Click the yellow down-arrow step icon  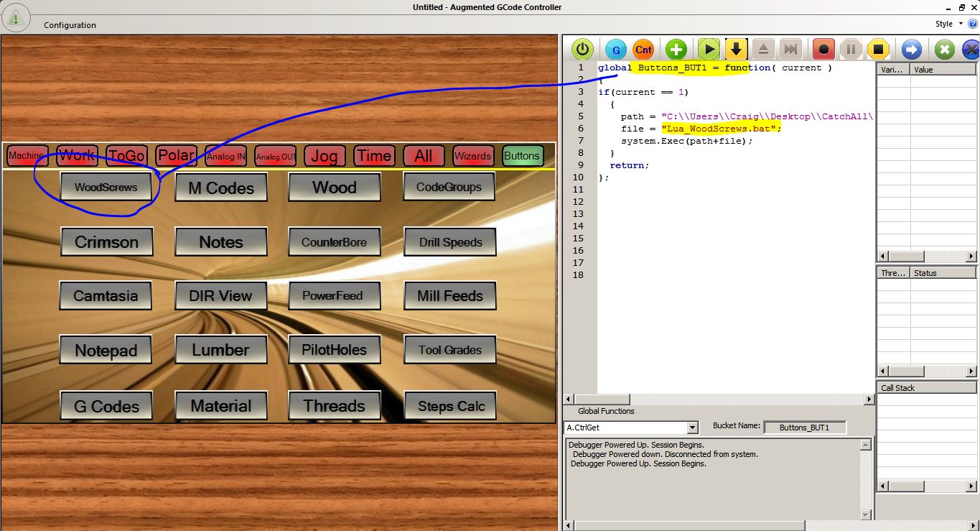[736, 50]
